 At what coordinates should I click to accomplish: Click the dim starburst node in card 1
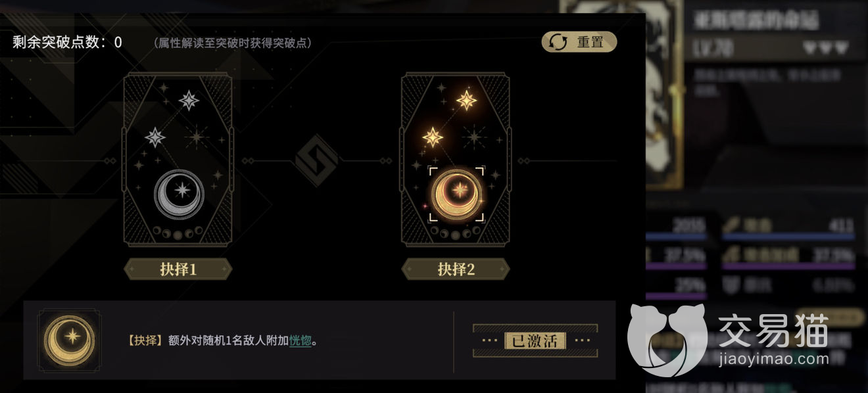(x=196, y=137)
